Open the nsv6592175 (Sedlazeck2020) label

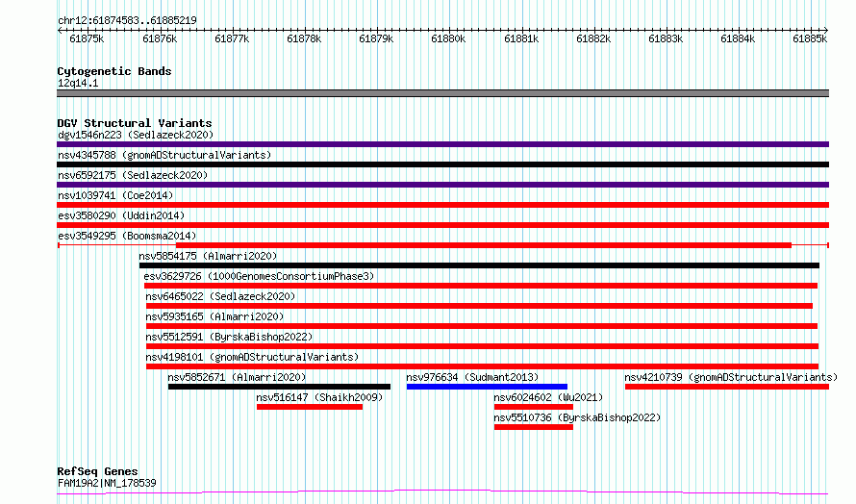click(133, 175)
